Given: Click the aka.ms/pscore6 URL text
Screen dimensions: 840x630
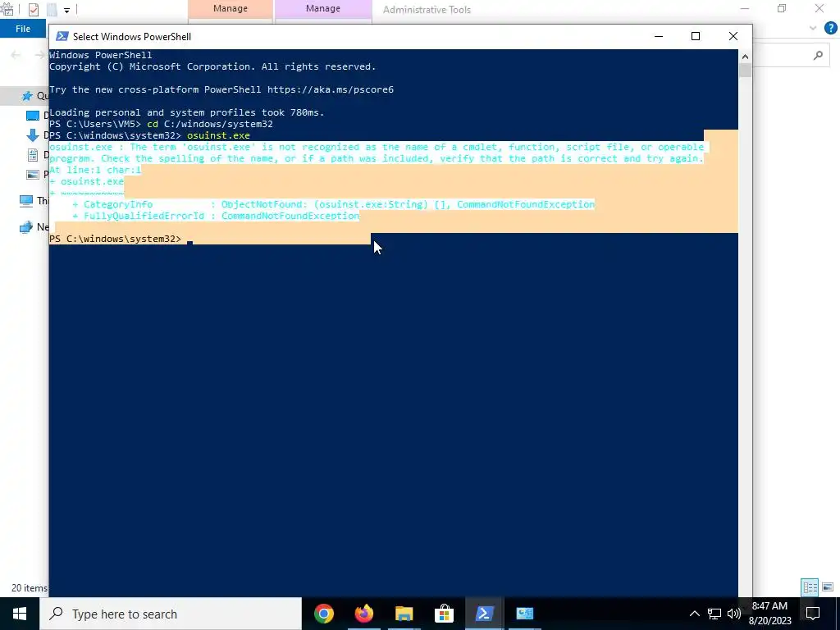Looking at the screenshot, I should [x=331, y=89].
